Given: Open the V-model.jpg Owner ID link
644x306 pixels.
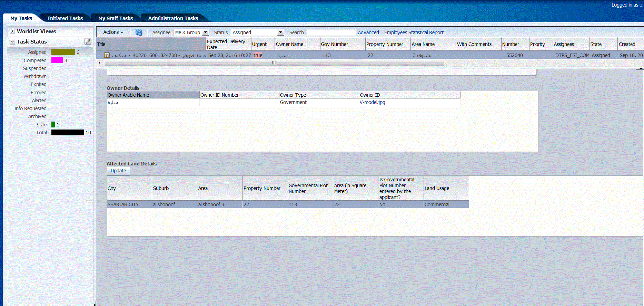Looking at the screenshot, I should [x=372, y=102].
